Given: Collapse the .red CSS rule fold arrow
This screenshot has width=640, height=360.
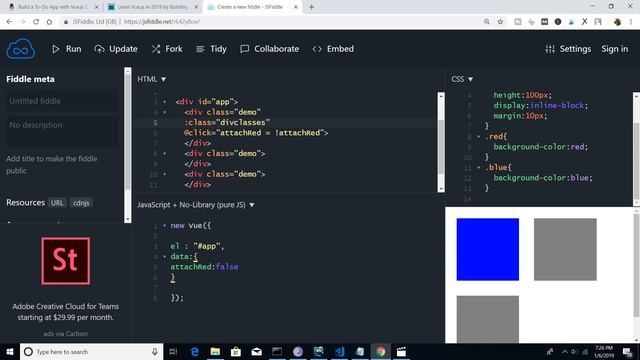Looking at the screenshot, I should coord(479,137).
